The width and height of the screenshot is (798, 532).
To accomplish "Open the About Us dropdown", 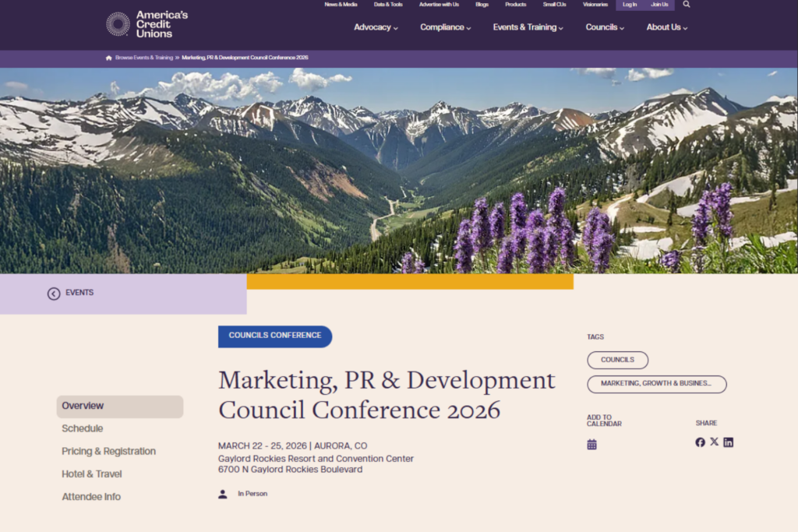I will tap(666, 27).
